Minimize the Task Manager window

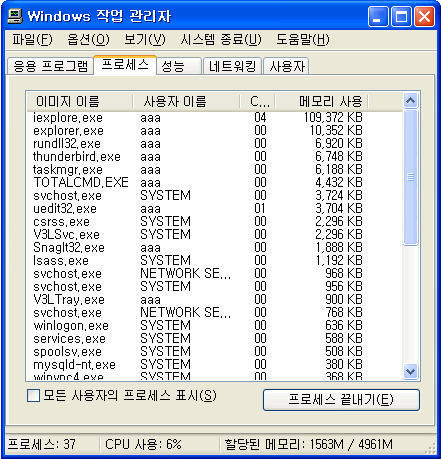click(x=378, y=16)
